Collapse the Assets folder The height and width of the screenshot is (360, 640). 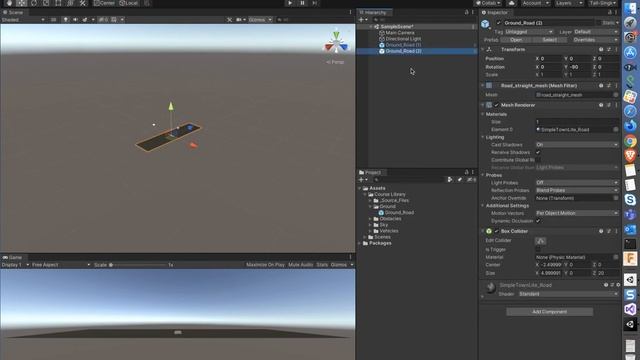360,188
